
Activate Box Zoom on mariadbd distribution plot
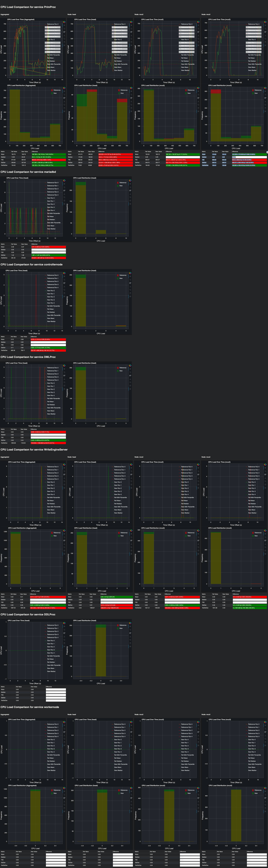(x=130, y=187)
